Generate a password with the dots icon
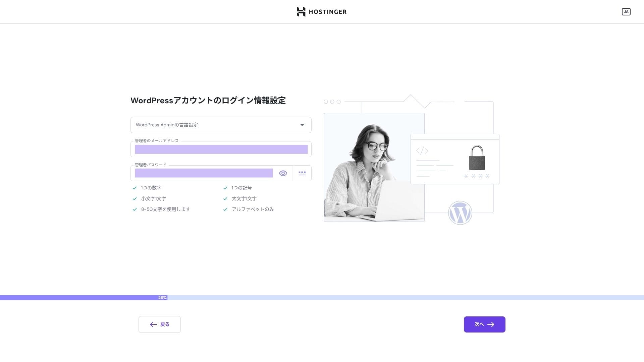The image size is (644, 362). [x=302, y=173]
